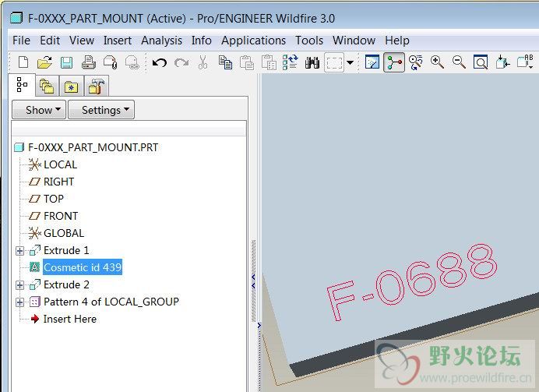This screenshot has height=392, width=539.
Task: Open the File menu
Action: point(21,41)
